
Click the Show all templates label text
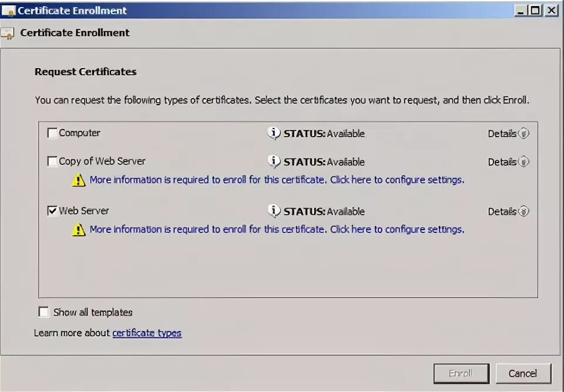pyautogui.click(x=93, y=312)
